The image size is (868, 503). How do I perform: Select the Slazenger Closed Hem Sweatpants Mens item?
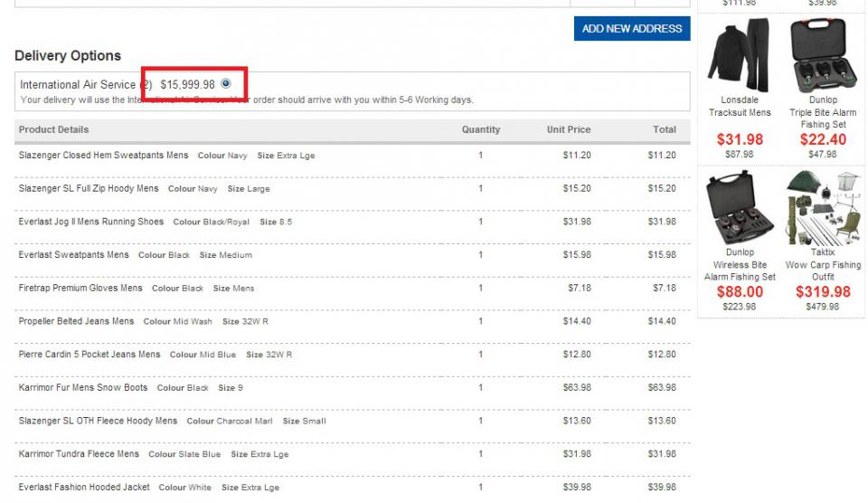[103, 156]
